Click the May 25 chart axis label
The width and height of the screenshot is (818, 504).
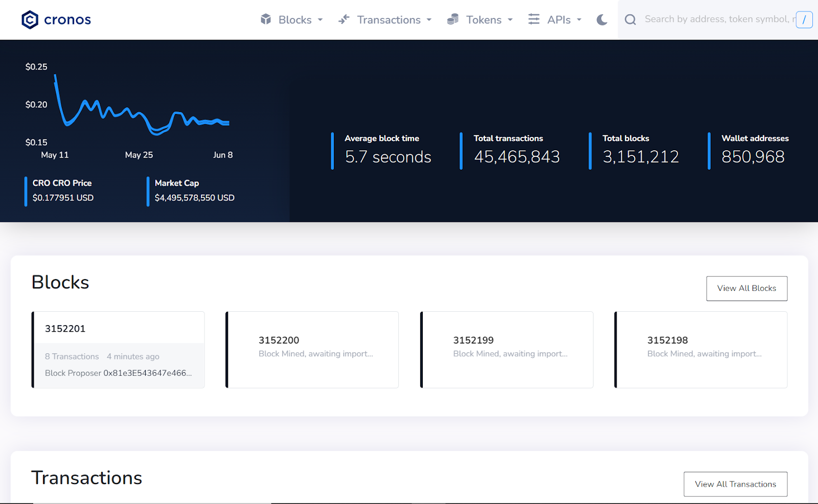[x=139, y=155]
